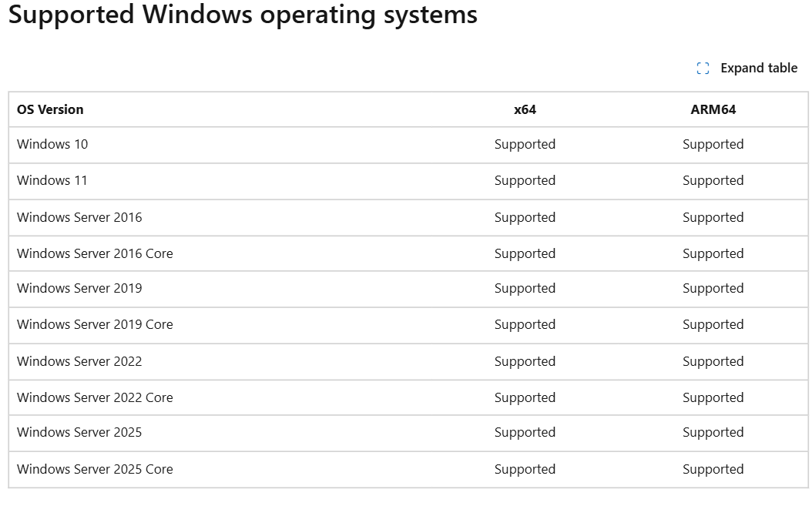The image size is (812, 506).
Task: Select Windows Server 2022 in the list
Action: tap(80, 361)
